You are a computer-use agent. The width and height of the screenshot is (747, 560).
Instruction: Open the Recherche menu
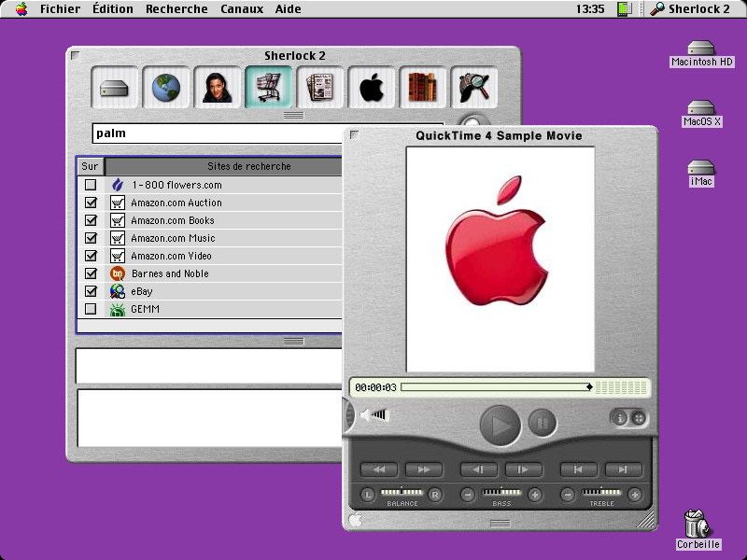coord(176,8)
